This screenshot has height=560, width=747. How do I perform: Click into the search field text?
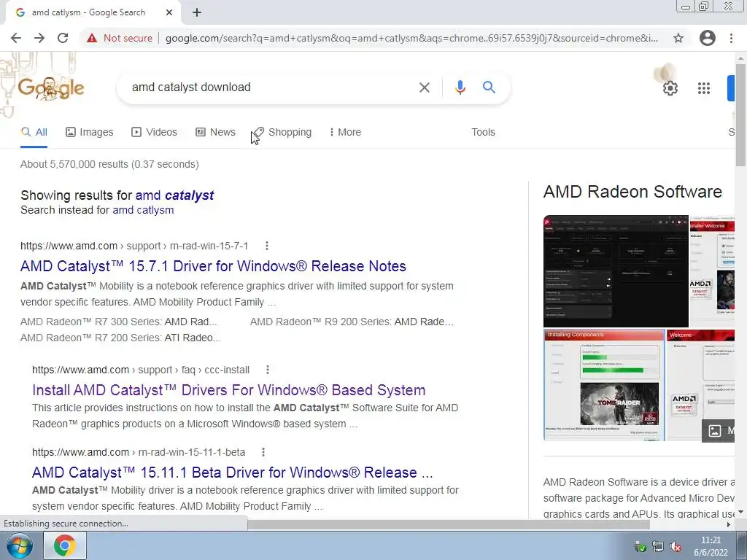191,87
